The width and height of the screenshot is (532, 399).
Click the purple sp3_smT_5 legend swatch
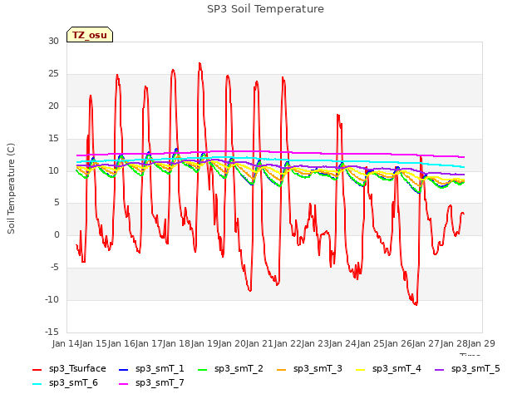tap(439, 369)
